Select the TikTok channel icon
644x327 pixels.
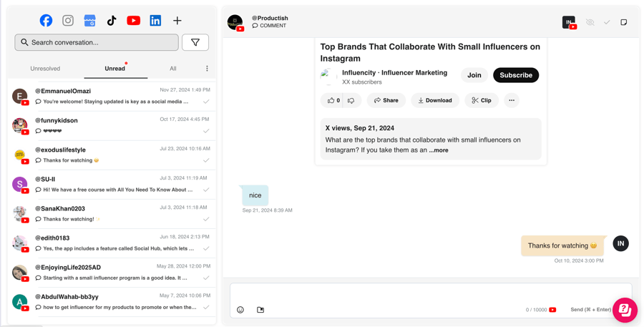coord(112,21)
